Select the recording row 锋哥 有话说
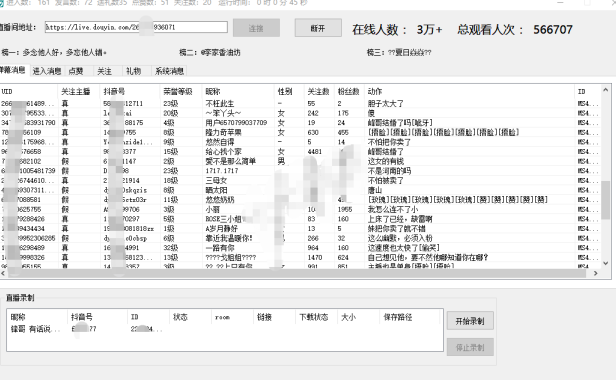The height and width of the screenshot is (380, 616). [x=224, y=329]
